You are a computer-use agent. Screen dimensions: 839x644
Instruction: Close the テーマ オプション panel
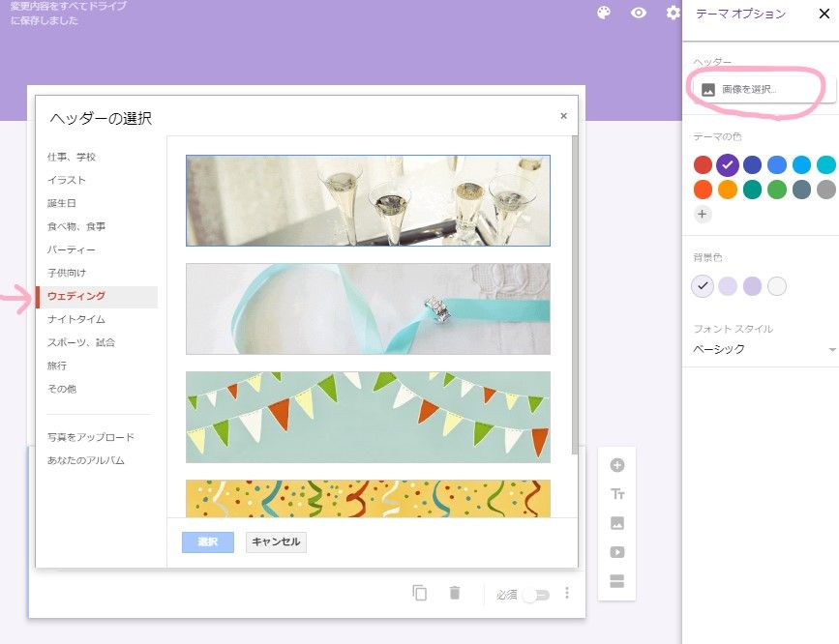(x=824, y=14)
